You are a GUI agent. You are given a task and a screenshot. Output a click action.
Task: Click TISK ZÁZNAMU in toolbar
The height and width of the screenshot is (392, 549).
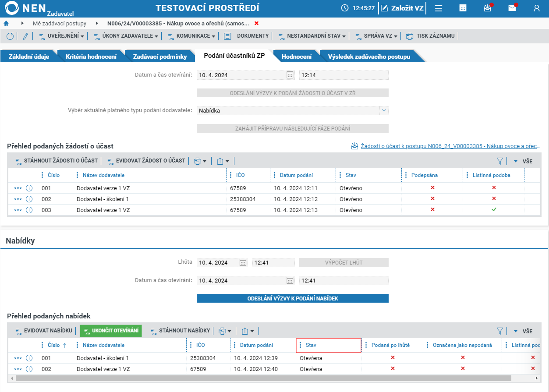tap(430, 36)
